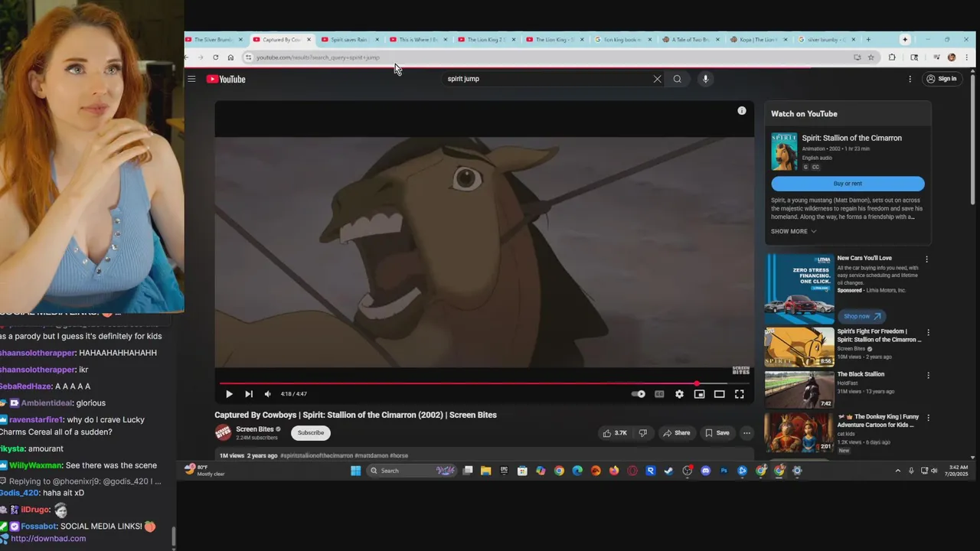Open Steam from the taskbar

[x=668, y=471]
